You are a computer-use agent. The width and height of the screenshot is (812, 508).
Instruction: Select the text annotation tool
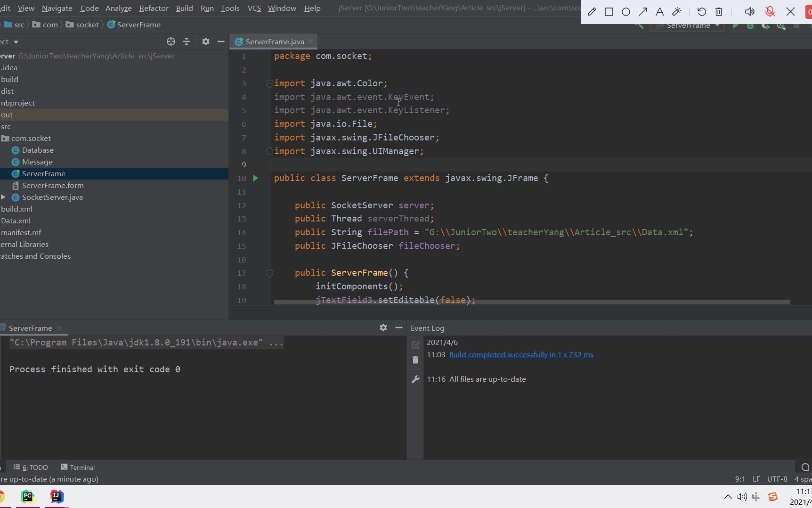(660, 12)
